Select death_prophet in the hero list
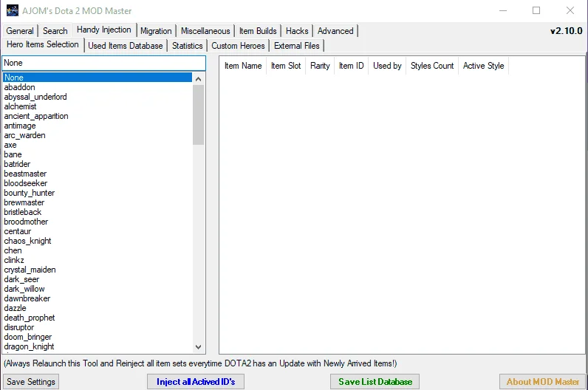Screen dimensions: 588x390 point(98,318)
